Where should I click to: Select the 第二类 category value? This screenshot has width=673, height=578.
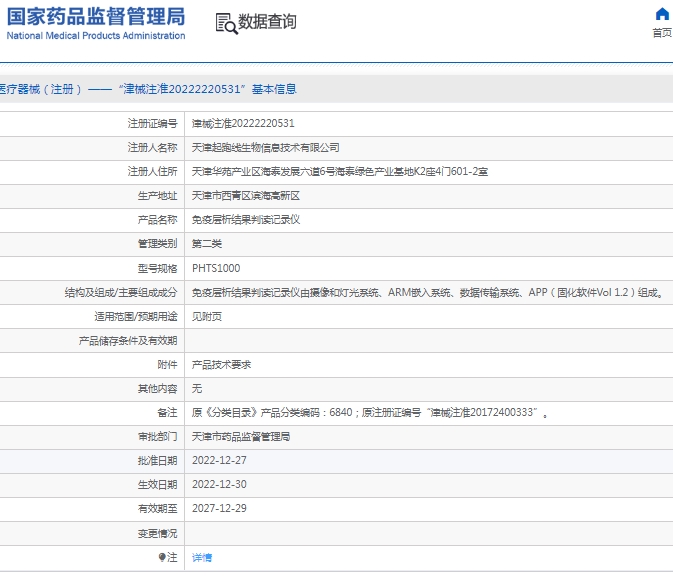pyautogui.click(x=206, y=244)
